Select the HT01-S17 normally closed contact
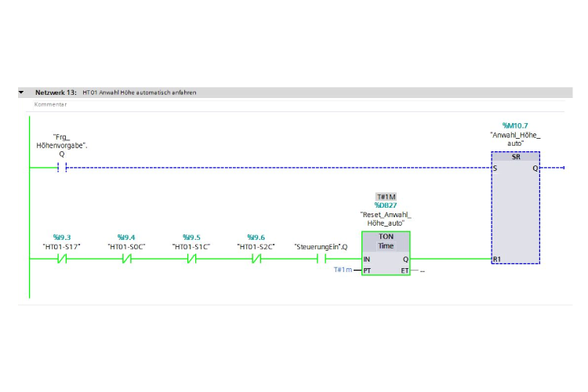The image size is (588, 392). click(x=62, y=259)
